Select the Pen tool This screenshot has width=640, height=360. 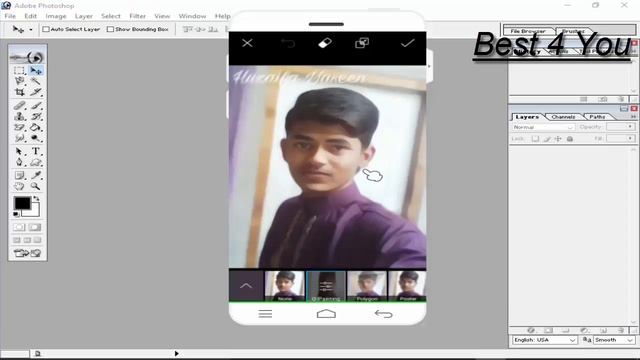point(19,162)
